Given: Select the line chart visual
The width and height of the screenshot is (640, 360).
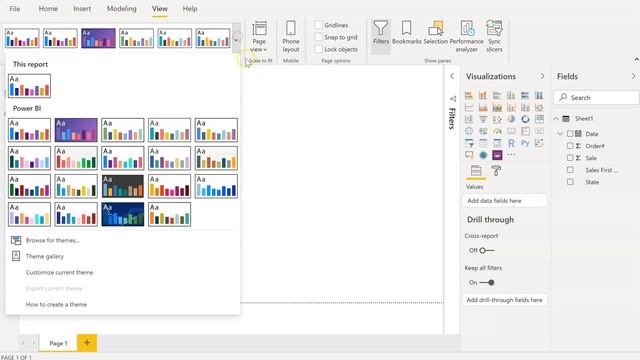Looking at the screenshot, I should point(469,107).
